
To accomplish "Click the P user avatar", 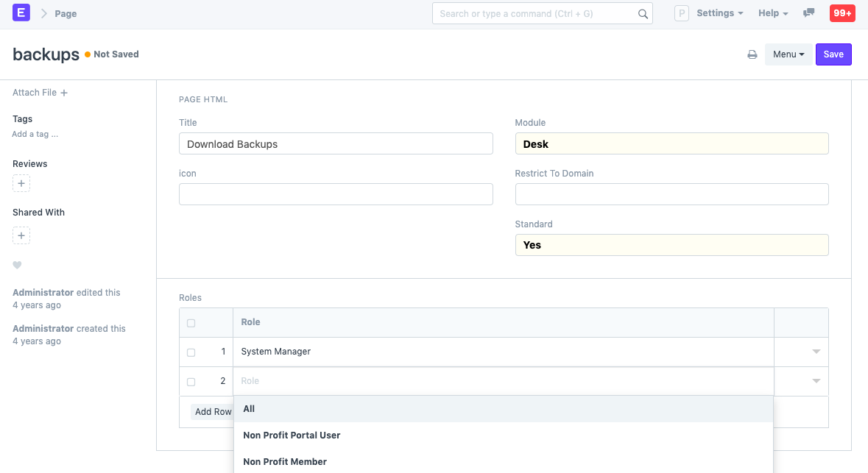I will (681, 13).
